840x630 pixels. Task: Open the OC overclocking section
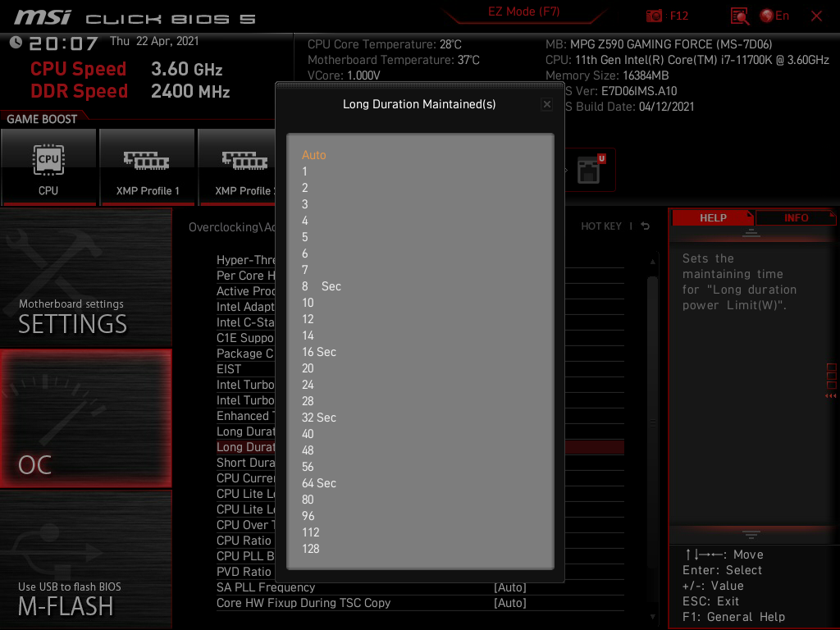tap(85, 419)
